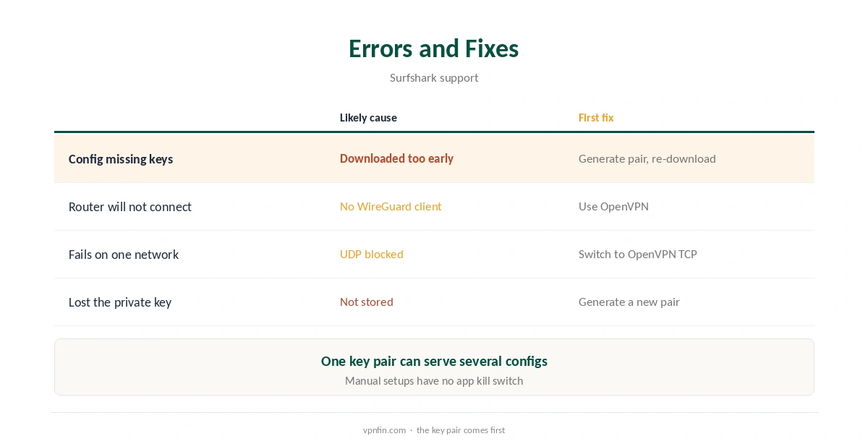The width and height of the screenshot is (868, 444).
Task: Select the "Fails on one network" row label
Action: (x=124, y=255)
